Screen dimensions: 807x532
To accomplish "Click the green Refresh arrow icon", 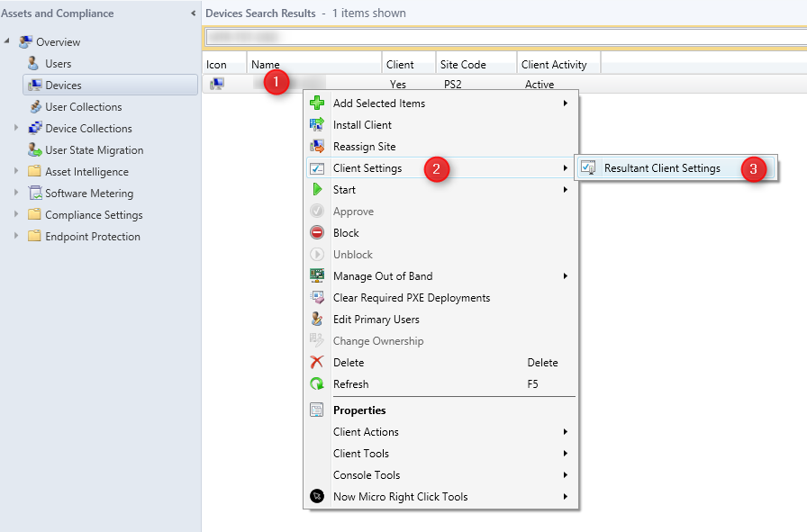I will pos(316,383).
